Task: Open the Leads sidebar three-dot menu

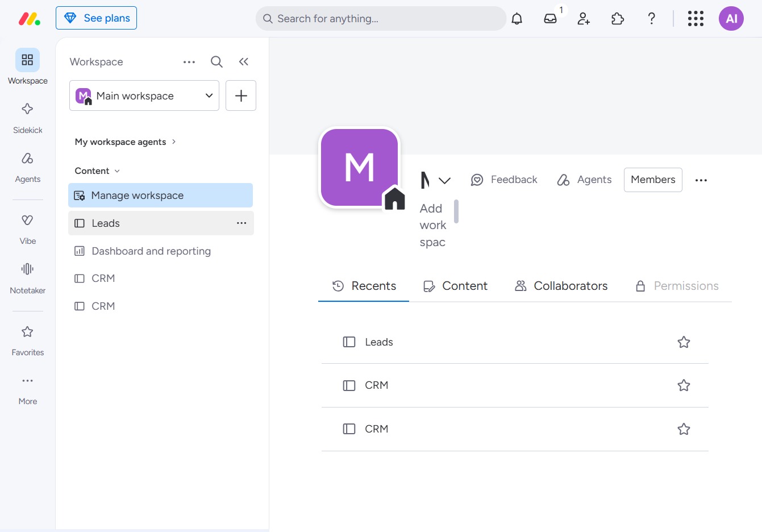Action: (241, 223)
